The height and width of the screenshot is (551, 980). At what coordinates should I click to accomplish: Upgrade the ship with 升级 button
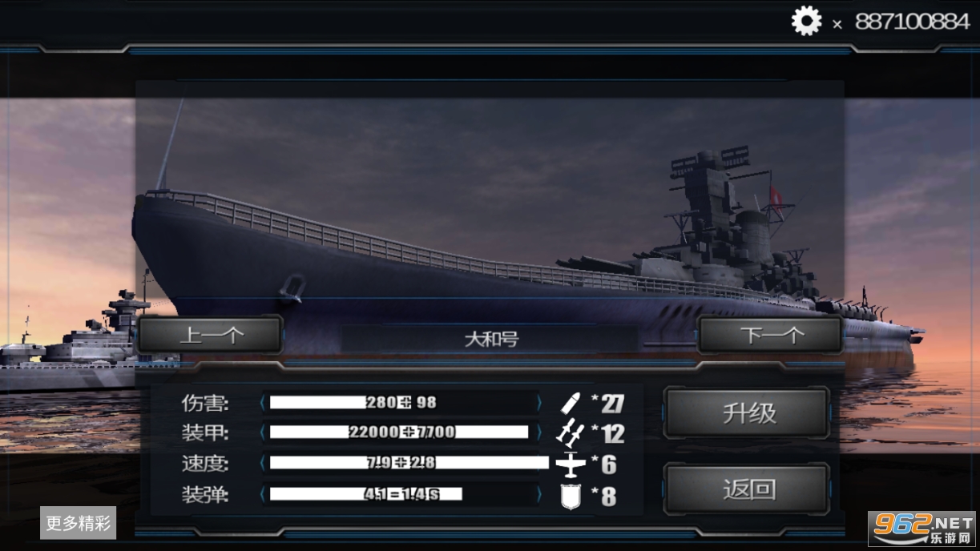pos(747,413)
